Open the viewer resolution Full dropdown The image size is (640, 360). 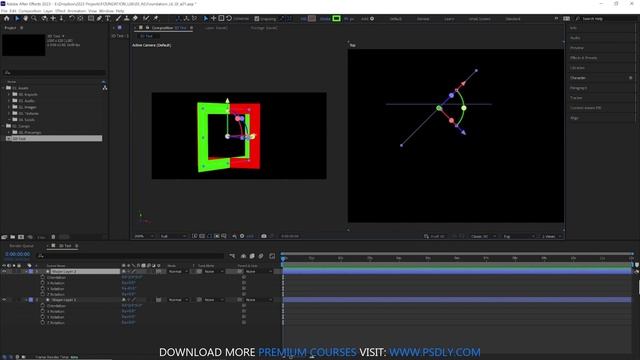[x=173, y=236]
